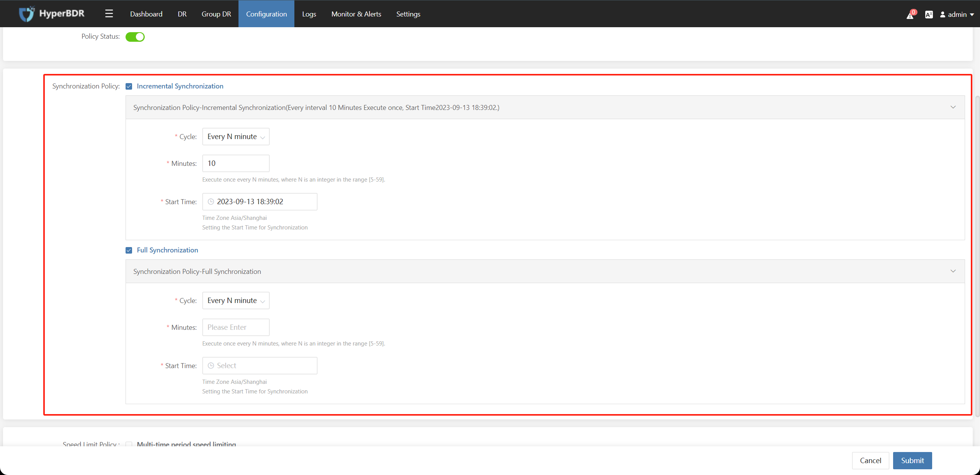Open the Incremental Cycle dropdown menu
This screenshot has width=980, height=475.
point(236,136)
